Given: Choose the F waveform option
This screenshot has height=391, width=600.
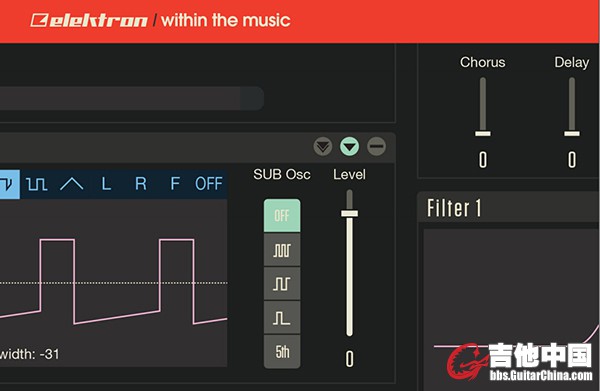Looking at the screenshot, I should (175, 184).
